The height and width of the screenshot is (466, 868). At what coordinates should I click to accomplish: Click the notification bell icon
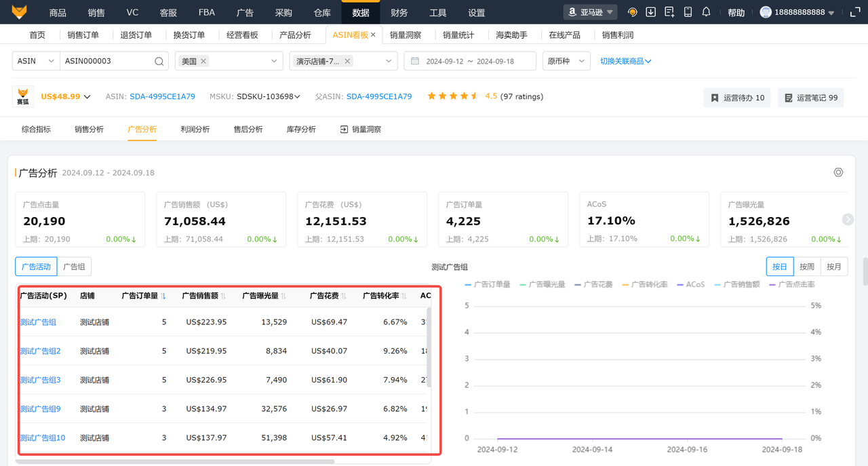706,12
